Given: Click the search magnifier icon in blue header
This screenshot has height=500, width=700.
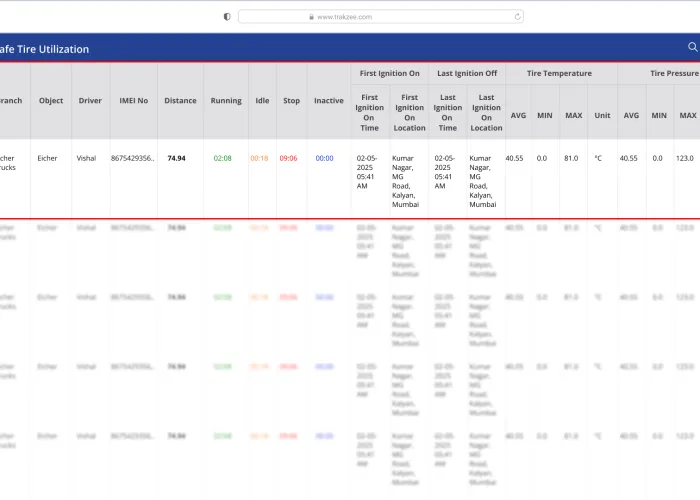Looking at the screenshot, I should click(692, 47).
